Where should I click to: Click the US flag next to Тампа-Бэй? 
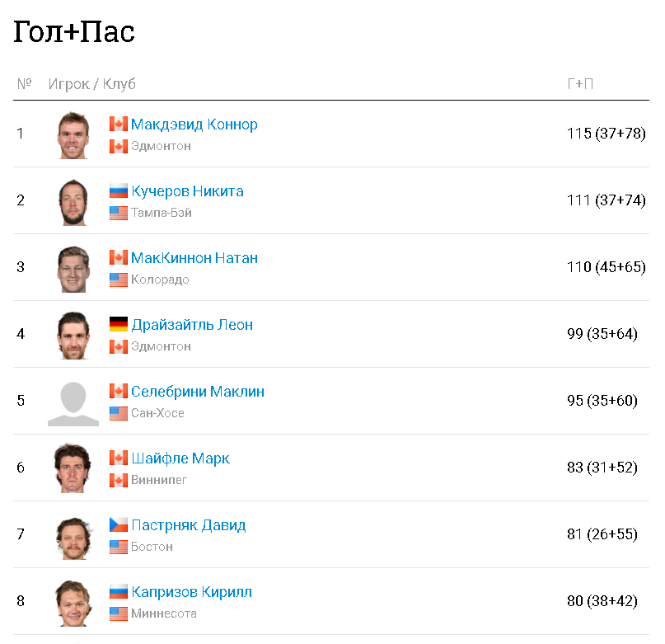coord(119,213)
